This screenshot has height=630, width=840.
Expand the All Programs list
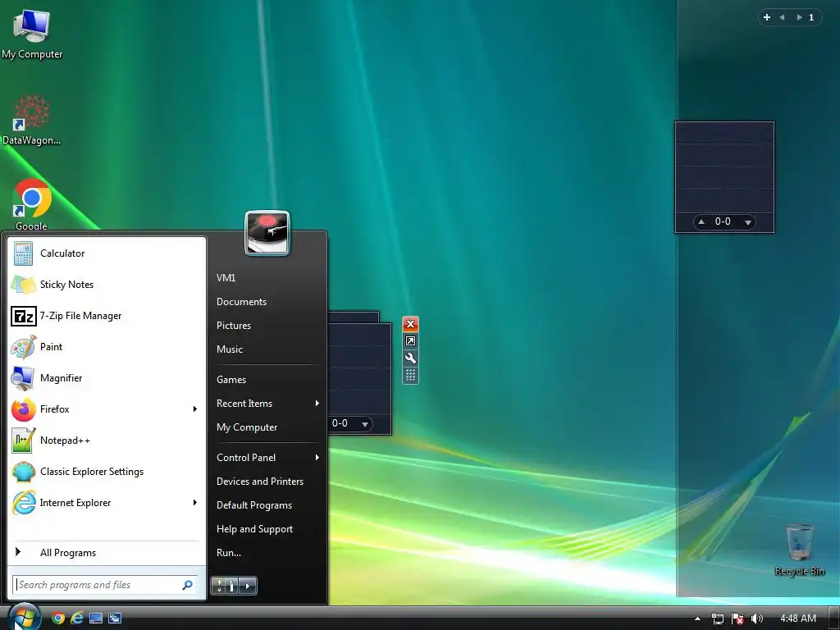coord(107,552)
